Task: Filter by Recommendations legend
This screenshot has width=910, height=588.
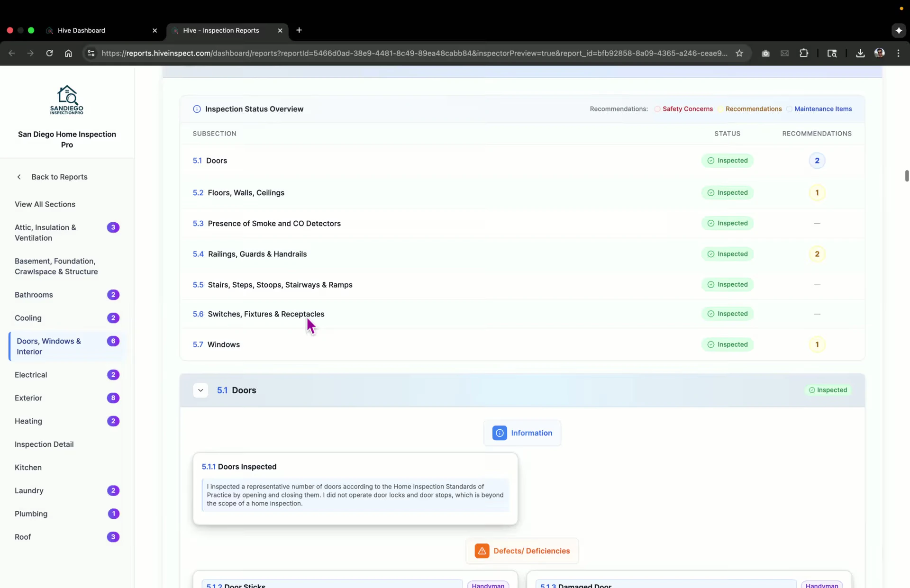Action: pos(750,109)
